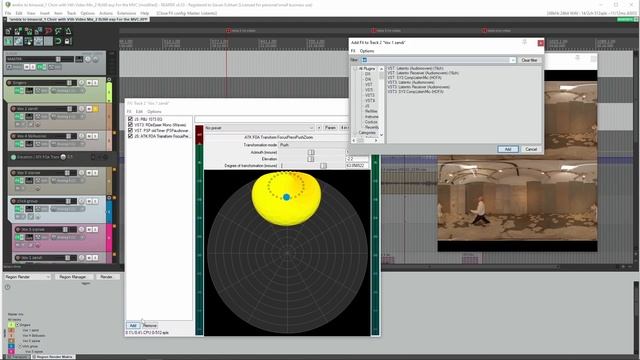This screenshot has height=360, width=640.
Task: Open the filter history dropdown arrow
Action: pos(513,60)
